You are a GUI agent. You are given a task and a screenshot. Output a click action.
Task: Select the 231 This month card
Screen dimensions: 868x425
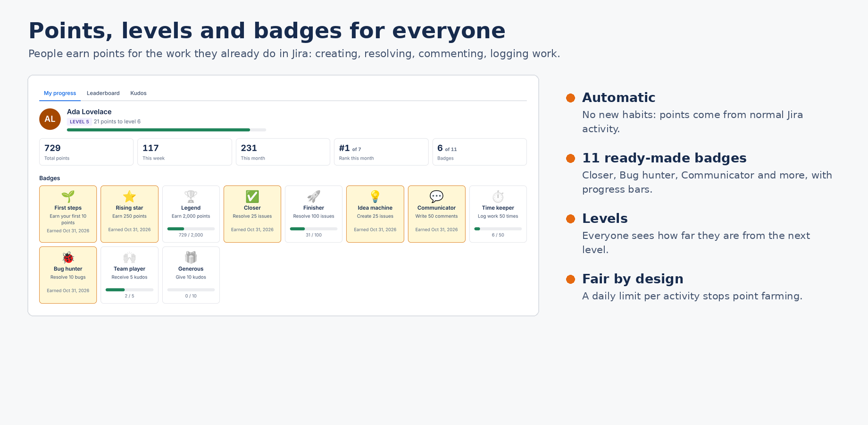283,152
